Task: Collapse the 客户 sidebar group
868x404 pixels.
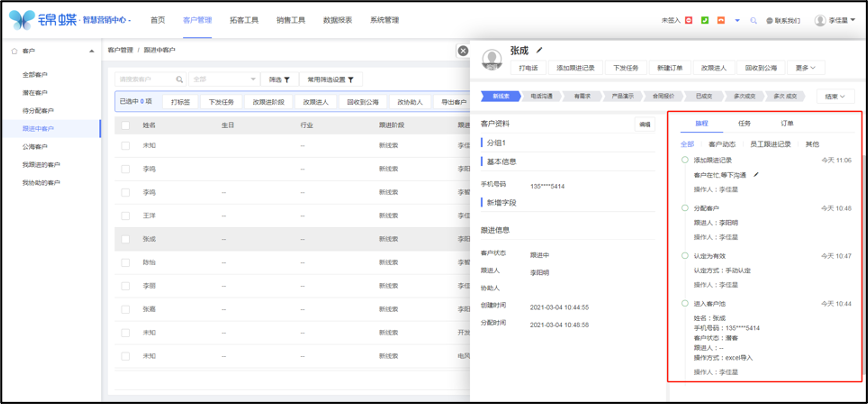Action: pos(91,51)
